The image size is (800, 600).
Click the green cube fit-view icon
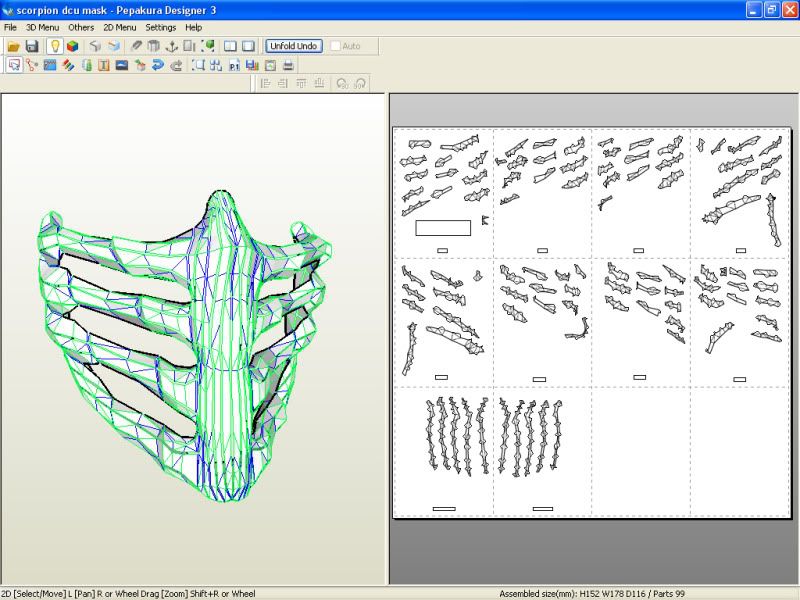[208, 46]
